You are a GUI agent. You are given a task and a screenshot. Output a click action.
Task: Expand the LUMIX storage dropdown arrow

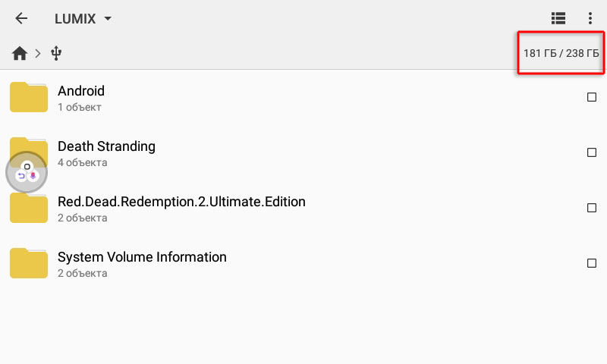(108, 19)
